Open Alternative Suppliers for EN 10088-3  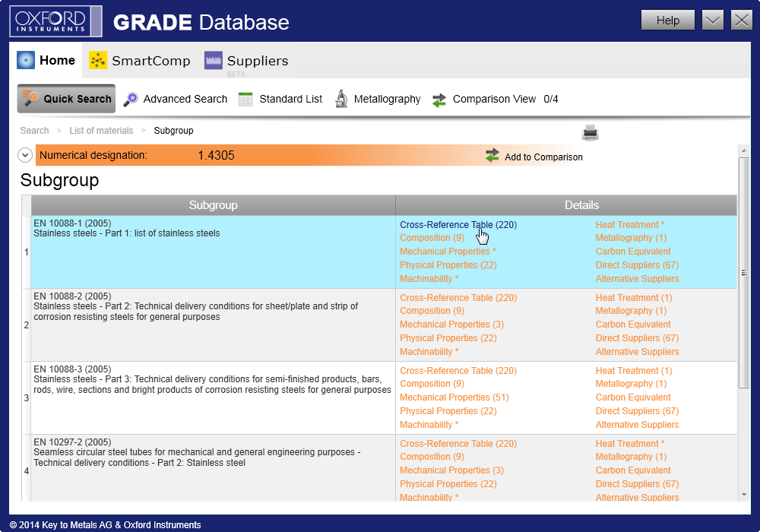[x=637, y=424]
